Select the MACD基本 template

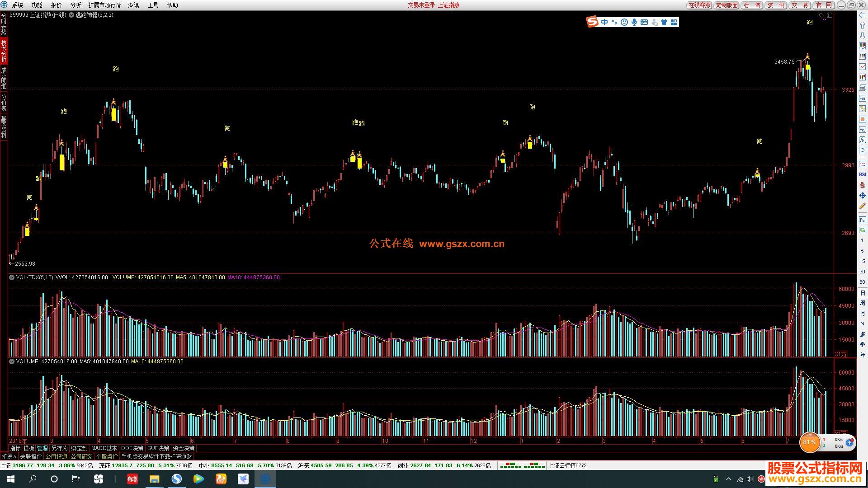pos(104,448)
